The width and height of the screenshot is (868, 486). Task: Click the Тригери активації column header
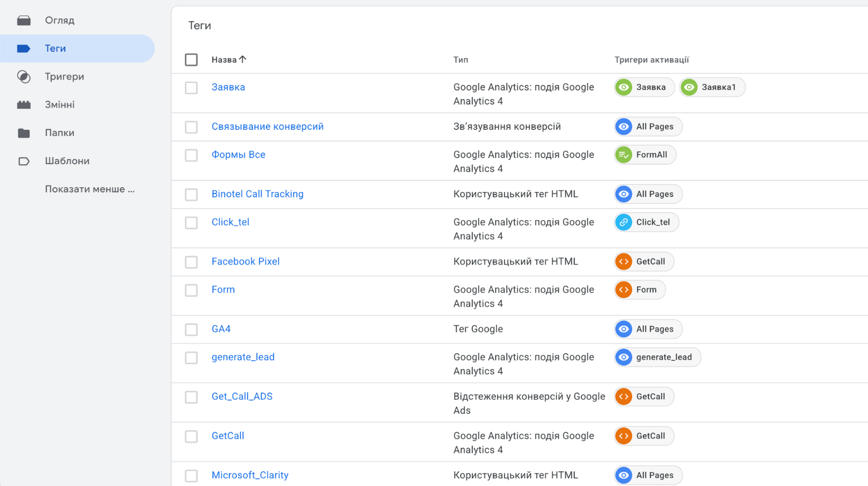click(652, 60)
